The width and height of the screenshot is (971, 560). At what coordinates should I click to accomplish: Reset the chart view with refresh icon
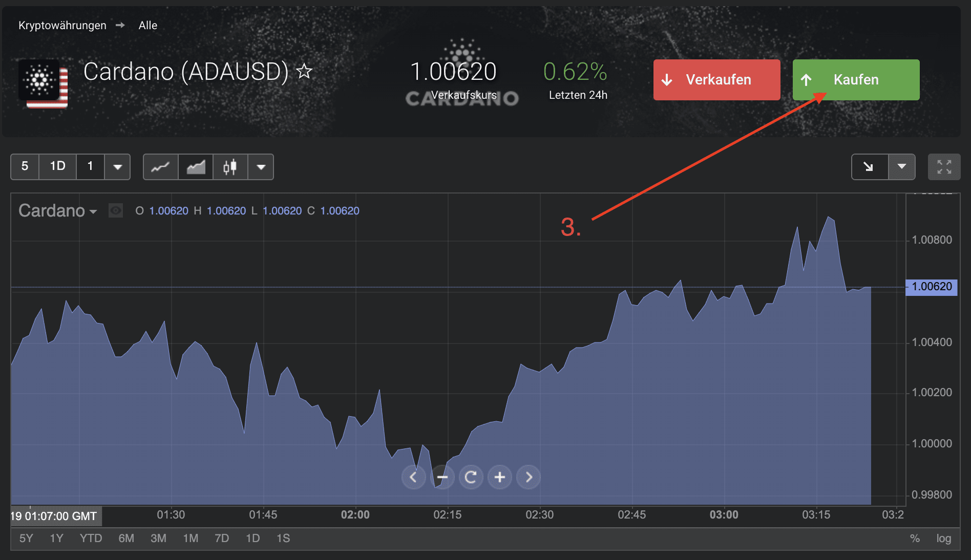pos(471,478)
